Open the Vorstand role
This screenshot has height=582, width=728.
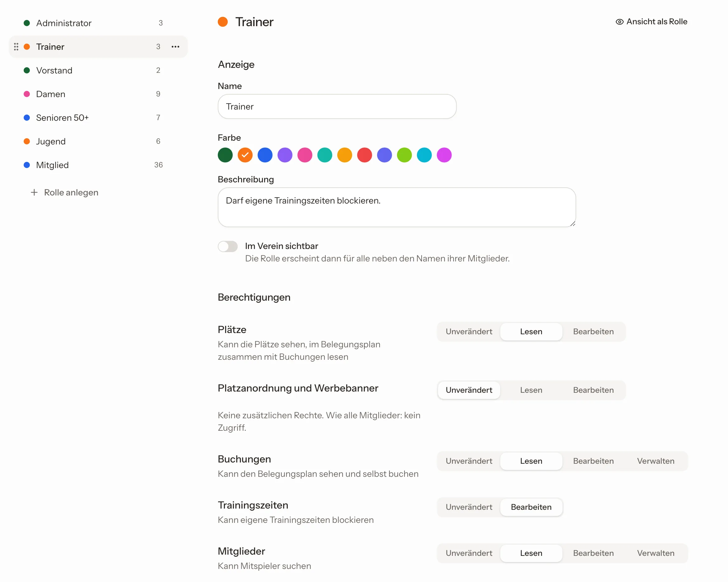pyautogui.click(x=98, y=70)
